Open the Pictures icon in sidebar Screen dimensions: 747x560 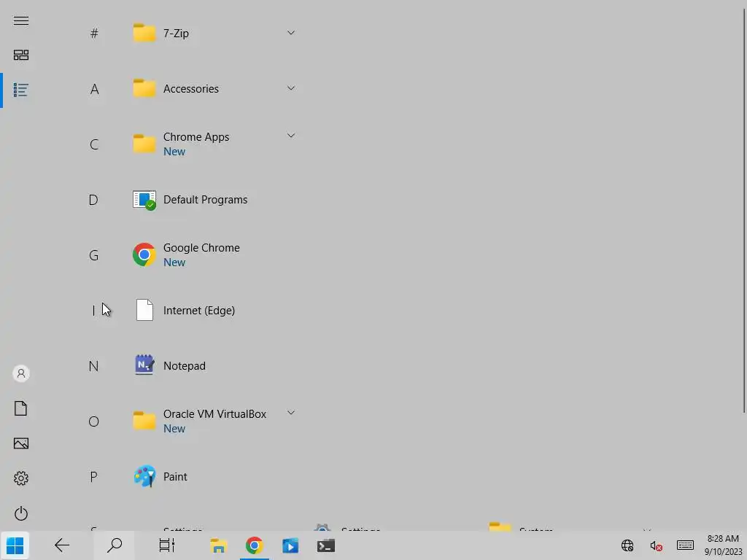coord(21,444)
